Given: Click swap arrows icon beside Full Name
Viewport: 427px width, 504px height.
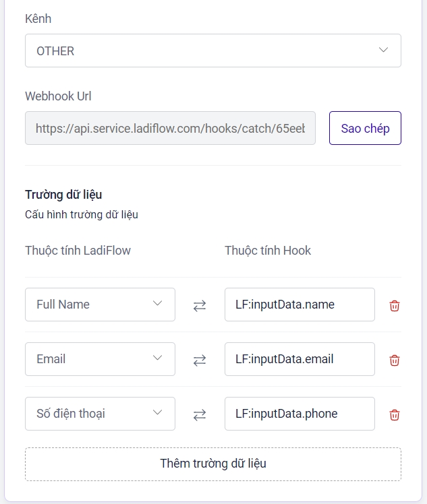Looking at the screenshot, I should (200, 305).
